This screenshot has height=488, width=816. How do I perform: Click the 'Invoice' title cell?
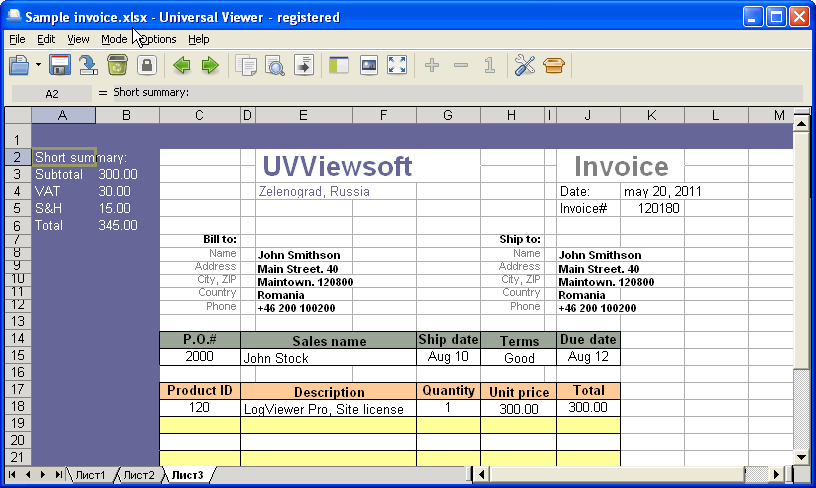coord(621,166)
